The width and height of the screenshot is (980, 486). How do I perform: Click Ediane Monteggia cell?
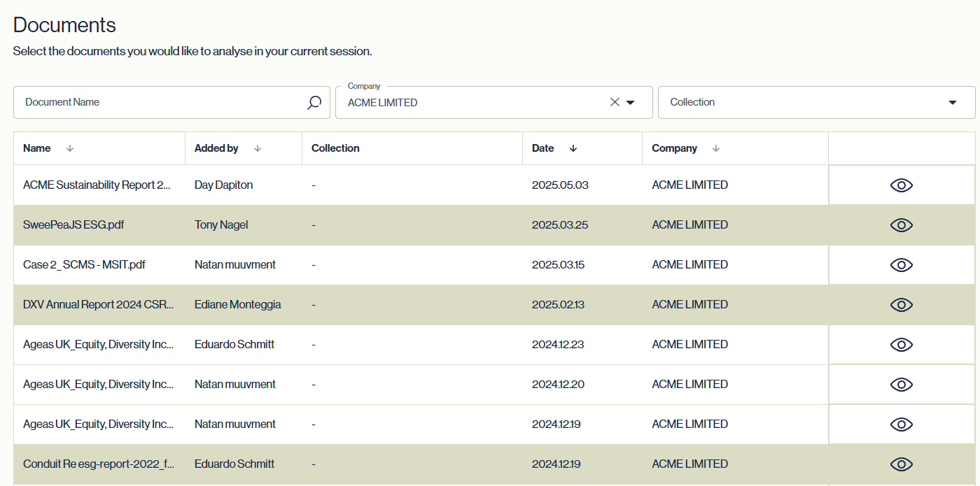tap(238, 305)
